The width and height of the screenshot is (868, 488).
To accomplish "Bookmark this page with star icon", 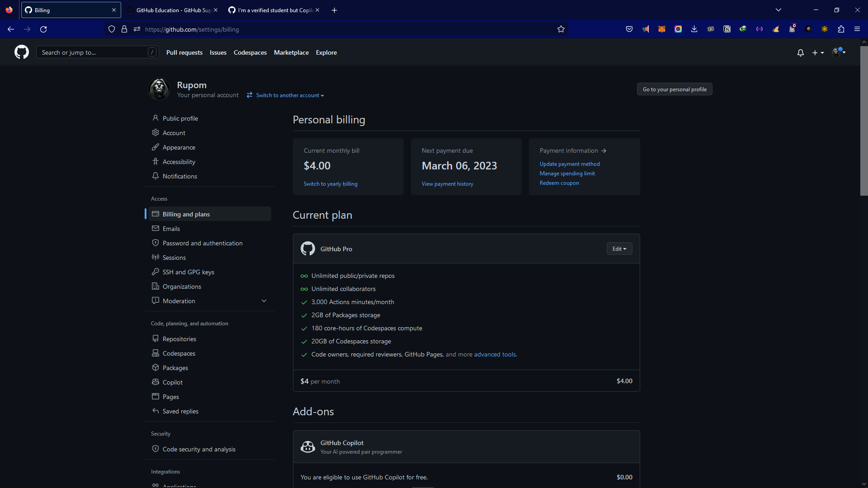I will tap(561, 29).
